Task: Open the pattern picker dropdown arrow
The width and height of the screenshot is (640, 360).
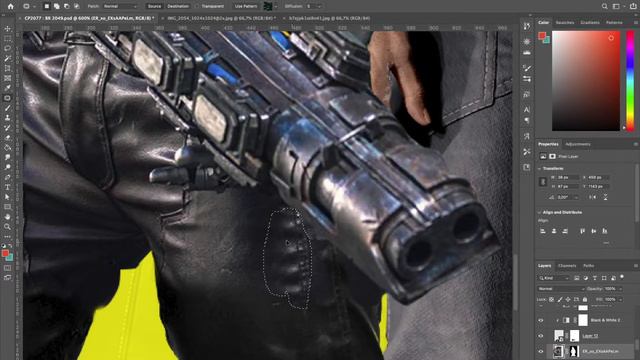Action: click(x=276, y=6)
